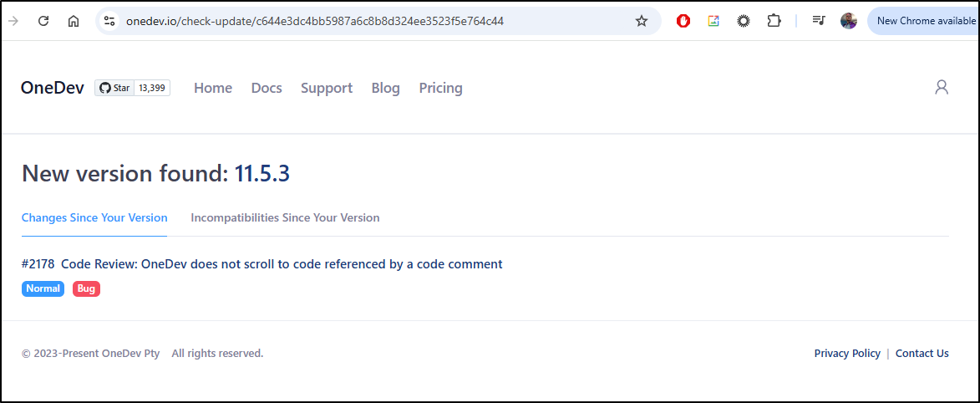980x403 pixels.
Task: Click the 11.5.3 version number link
Action: click(x=262, y=173)
